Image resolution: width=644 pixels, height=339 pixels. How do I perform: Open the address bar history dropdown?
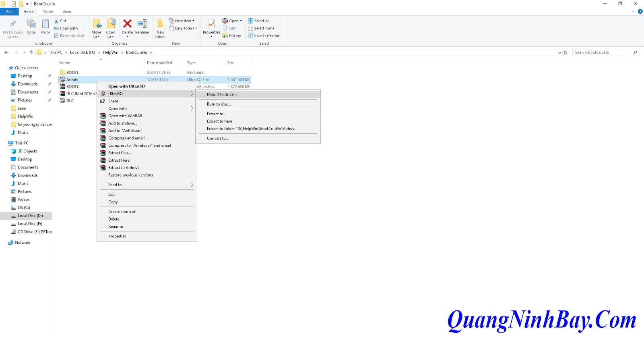tap(559, 52)
